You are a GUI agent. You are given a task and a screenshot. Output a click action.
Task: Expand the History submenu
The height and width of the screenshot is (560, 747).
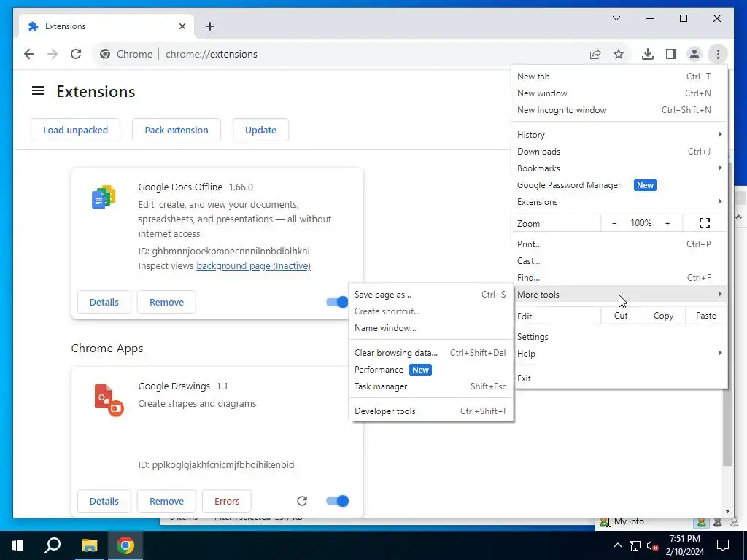620,135
